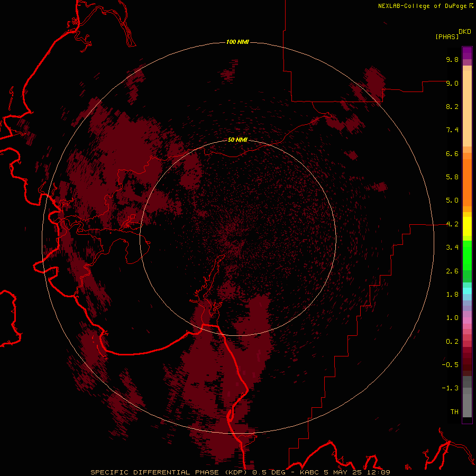Viewport: 476px width, 476px height.
Task: Click the [PHAS] legend unit label
Action: click(447, 37)
